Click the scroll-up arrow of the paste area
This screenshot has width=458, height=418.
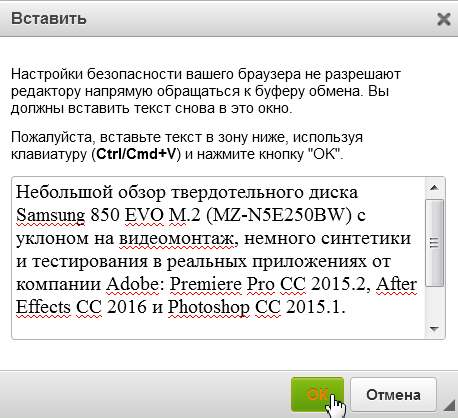pos(434,188)
